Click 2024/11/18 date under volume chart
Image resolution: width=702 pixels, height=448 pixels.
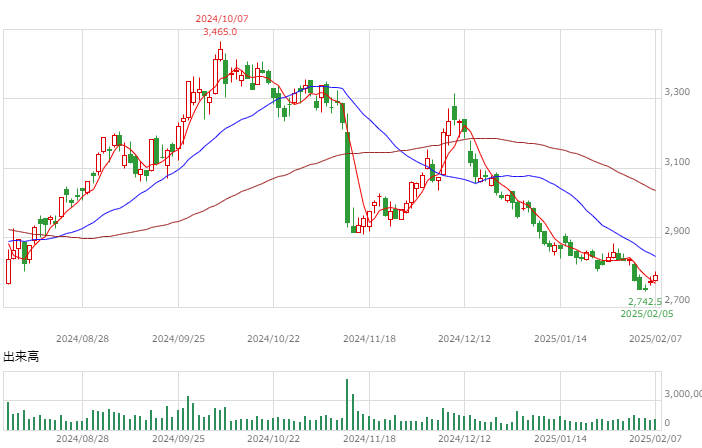point(369,439)
